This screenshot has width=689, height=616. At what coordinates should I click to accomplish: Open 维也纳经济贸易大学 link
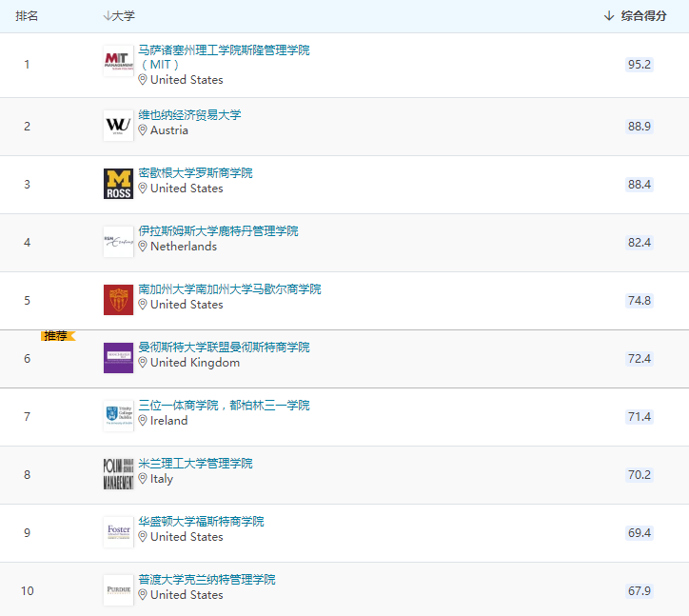point(189,115)
